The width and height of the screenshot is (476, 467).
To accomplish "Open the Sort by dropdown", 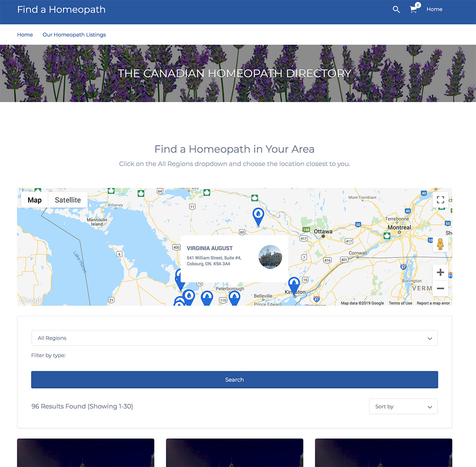I will pyautogui.click(x=403, y=407).
